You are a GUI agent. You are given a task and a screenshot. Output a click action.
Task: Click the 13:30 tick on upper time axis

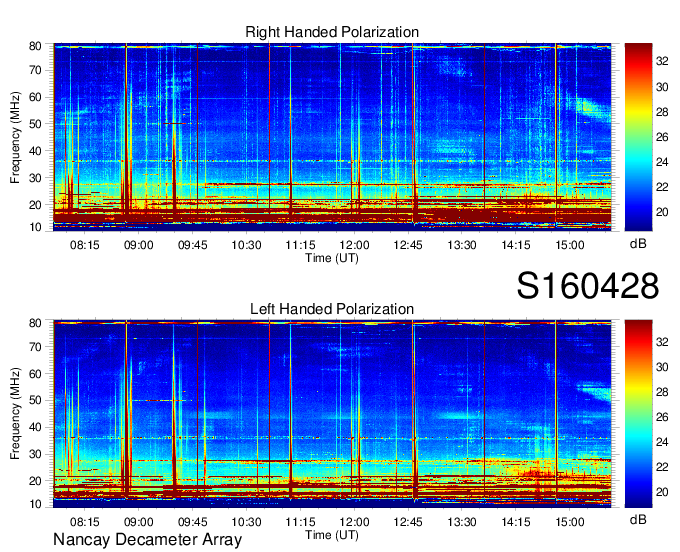tap(462, 245)
